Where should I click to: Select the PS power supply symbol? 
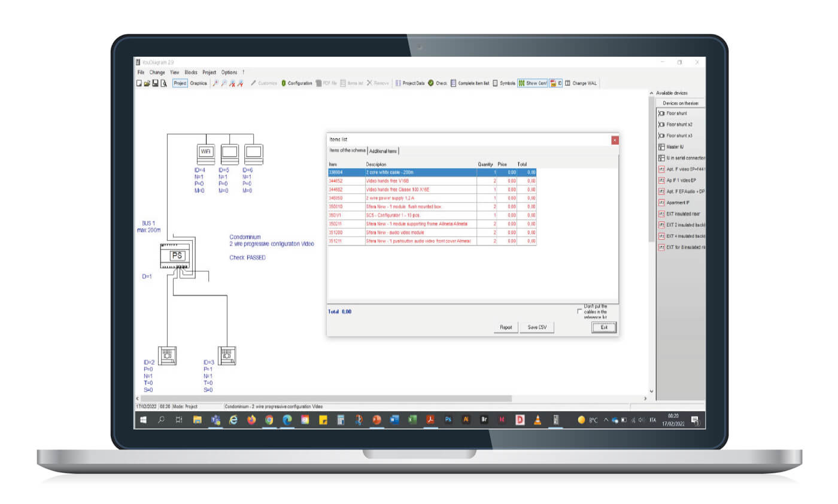(177, 256)
